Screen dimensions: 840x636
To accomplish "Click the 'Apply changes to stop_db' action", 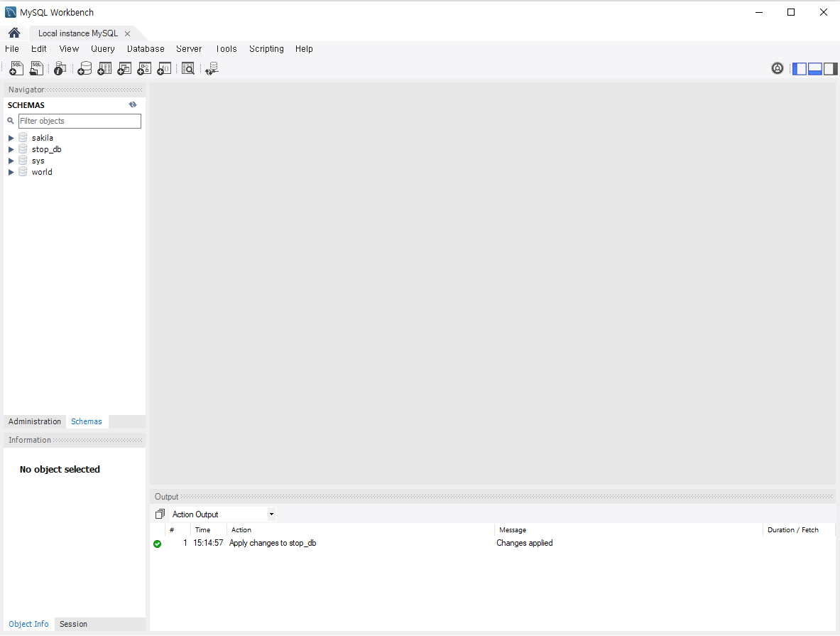I will 273,543.
